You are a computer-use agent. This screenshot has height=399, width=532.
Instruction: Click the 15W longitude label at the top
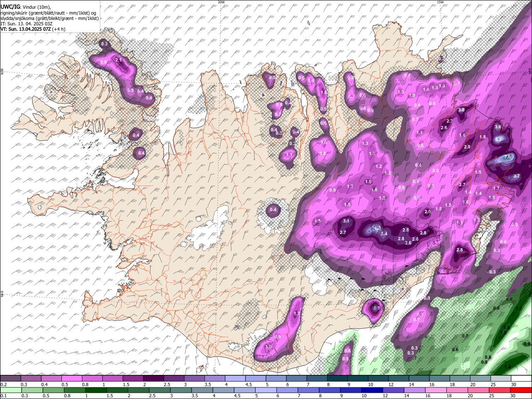[x=440, y=2]
